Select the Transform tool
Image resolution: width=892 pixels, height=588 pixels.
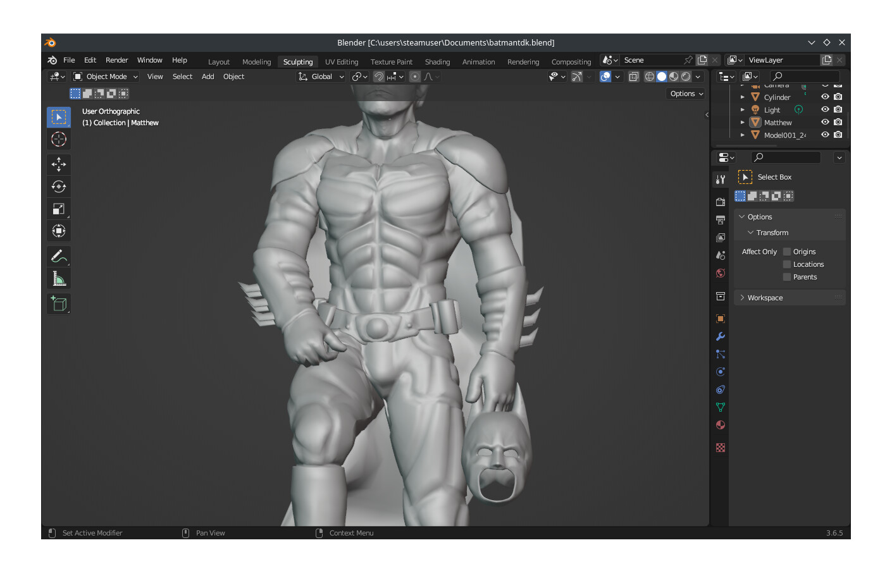point(59,231)
